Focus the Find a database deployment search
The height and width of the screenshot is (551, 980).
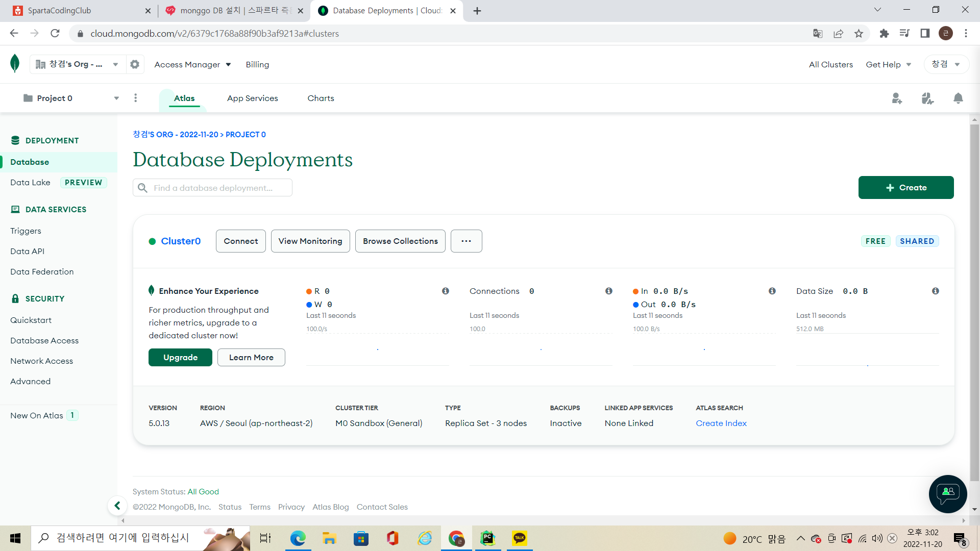212,188
